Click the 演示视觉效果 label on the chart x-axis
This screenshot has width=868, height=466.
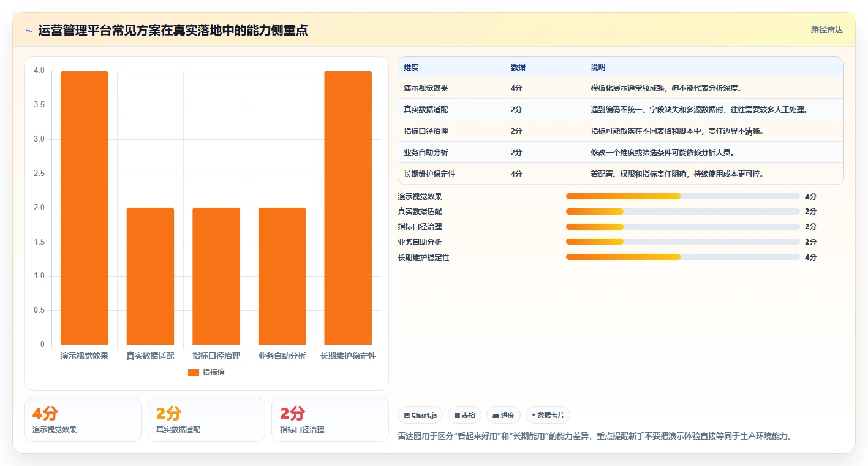click(85, 356)
